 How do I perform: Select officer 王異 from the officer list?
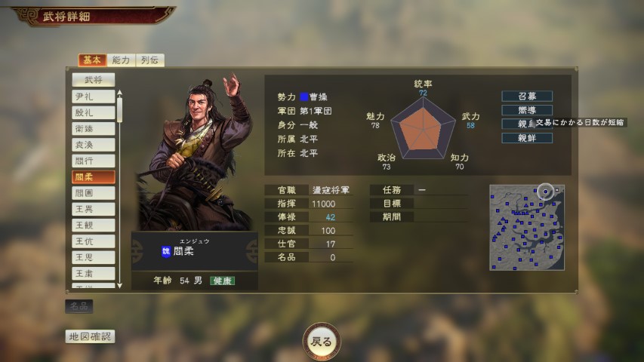[x=93, y=210]
